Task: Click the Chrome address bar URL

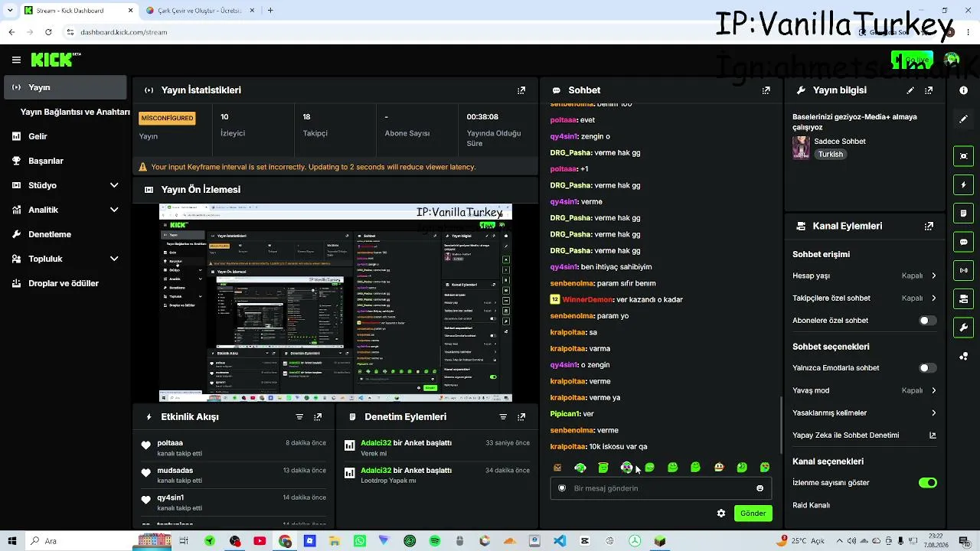Action: 123,32
